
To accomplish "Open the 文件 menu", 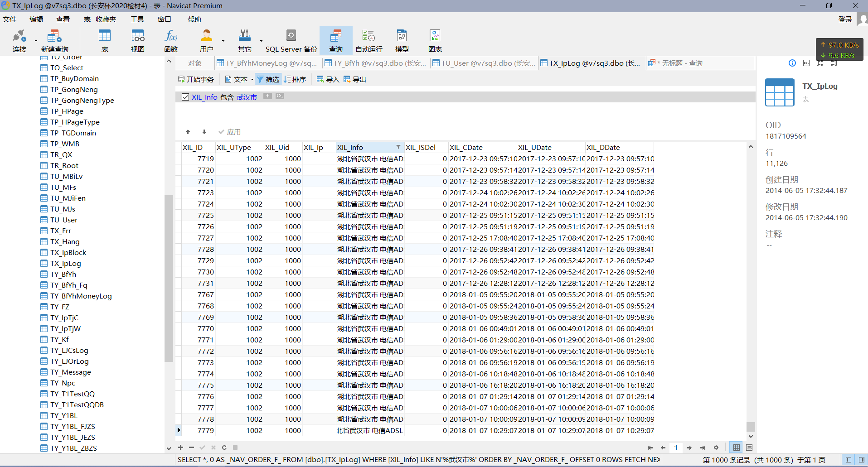I will coord(10,19).
